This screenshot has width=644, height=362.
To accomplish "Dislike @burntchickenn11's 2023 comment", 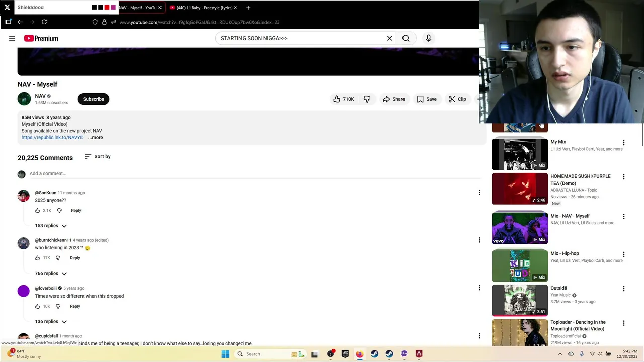I will 58,258.
